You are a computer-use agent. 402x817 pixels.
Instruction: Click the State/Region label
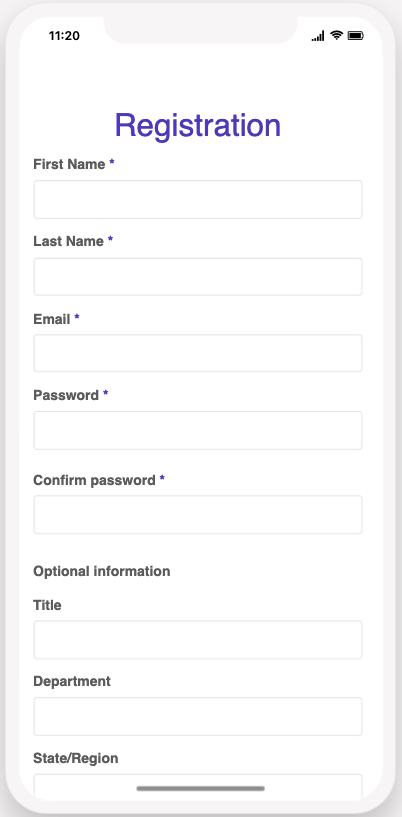[x=76, y=758]
